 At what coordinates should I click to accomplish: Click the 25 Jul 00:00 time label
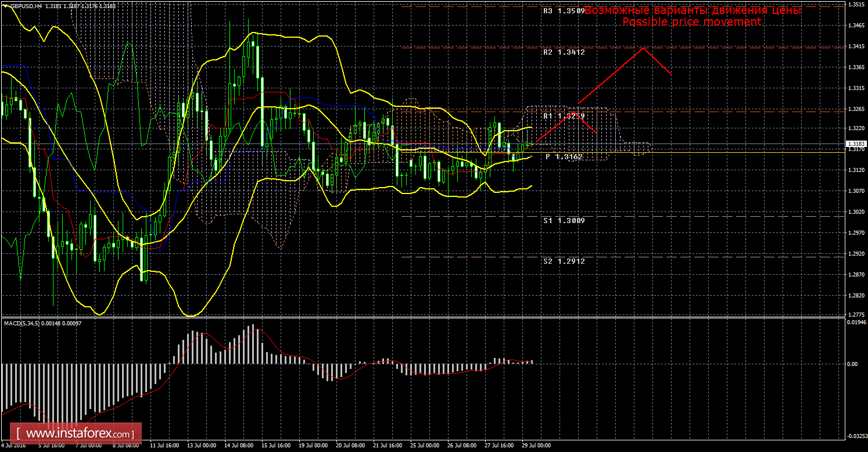point(425,446)
